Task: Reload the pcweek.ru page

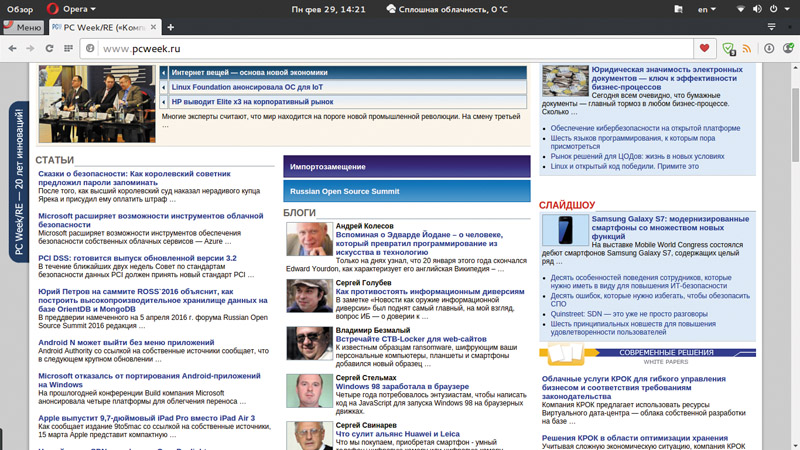Action: point(49,48)
